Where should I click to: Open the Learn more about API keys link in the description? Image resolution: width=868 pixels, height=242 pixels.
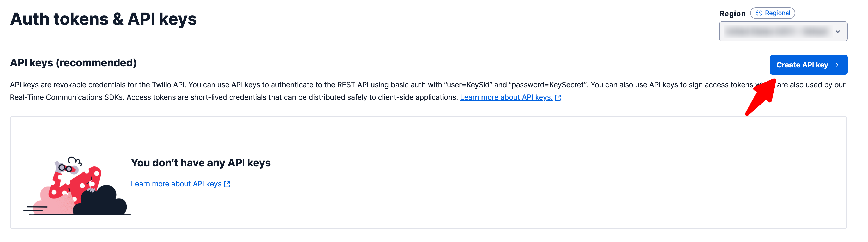tap(506, 97)
